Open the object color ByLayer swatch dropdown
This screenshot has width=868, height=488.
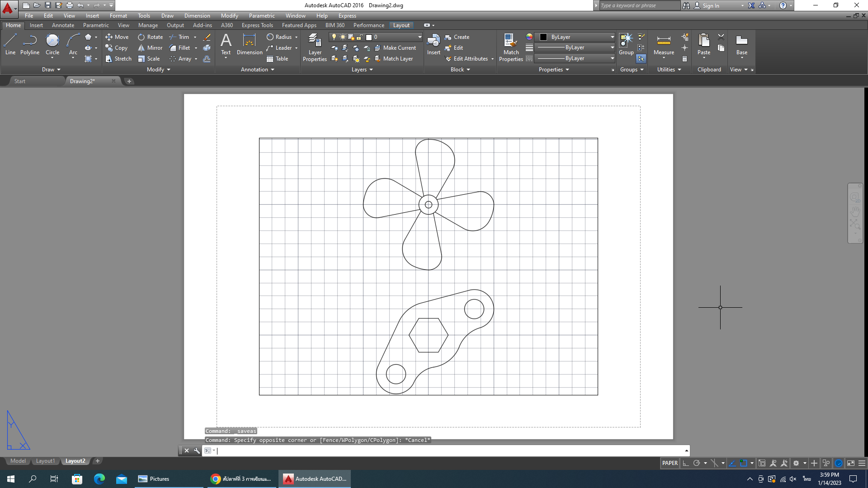575,37
